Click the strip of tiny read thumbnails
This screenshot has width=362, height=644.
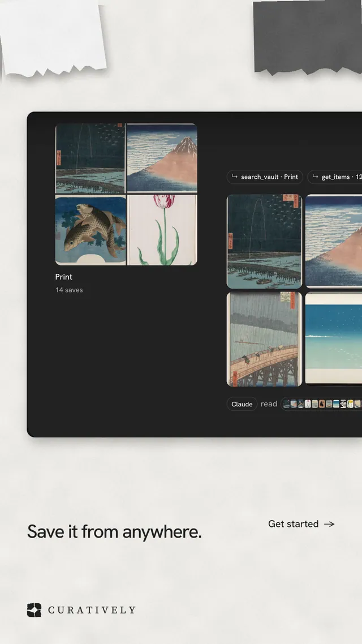tap(322, 404)
